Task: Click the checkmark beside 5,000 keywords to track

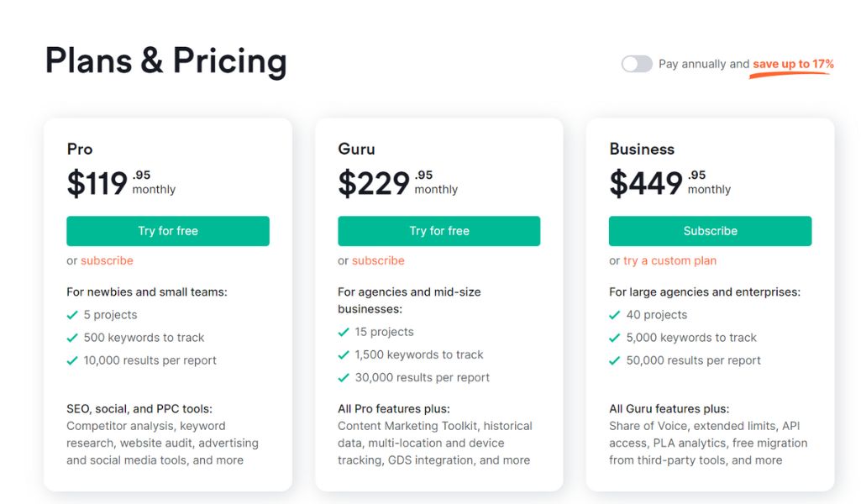Action: pos(614,338)
